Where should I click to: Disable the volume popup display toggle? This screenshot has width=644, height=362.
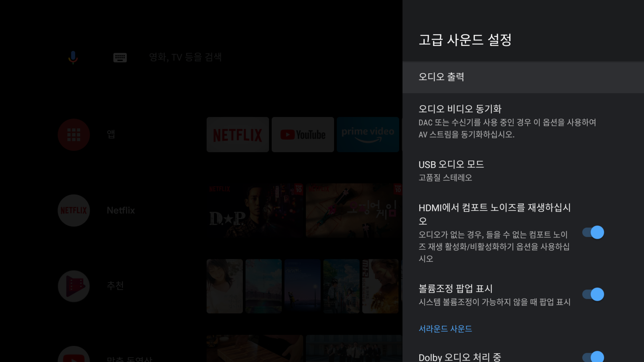click(593, 294)
